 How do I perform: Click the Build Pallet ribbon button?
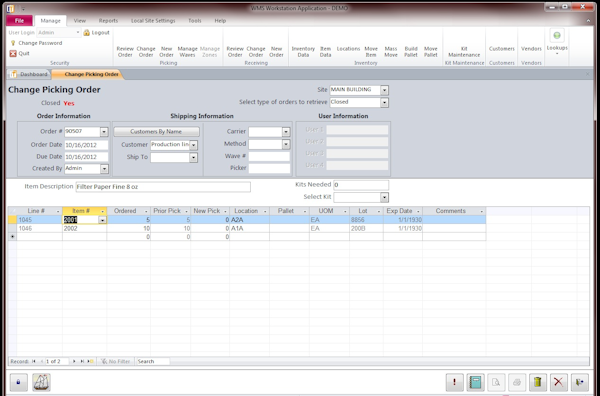tap(411, 52)
